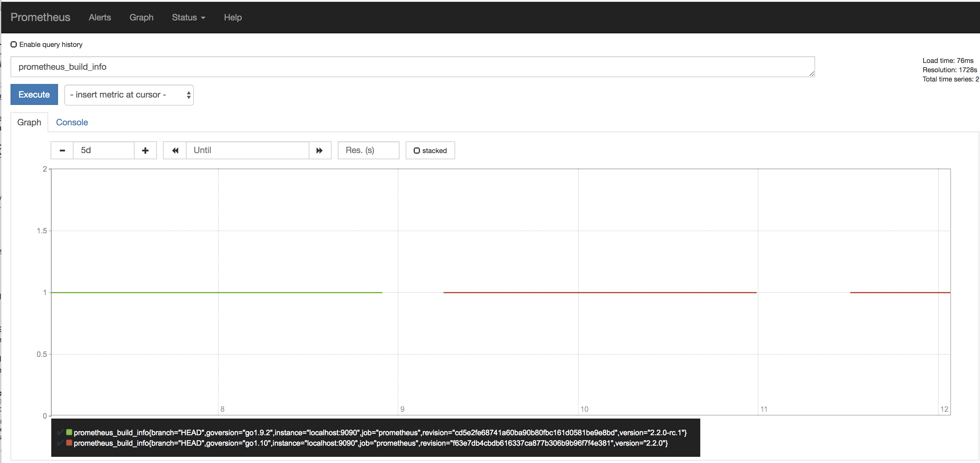This screenshot has width=980, height=463.
Task: Click the Until date field
Action: click(247, 150)
